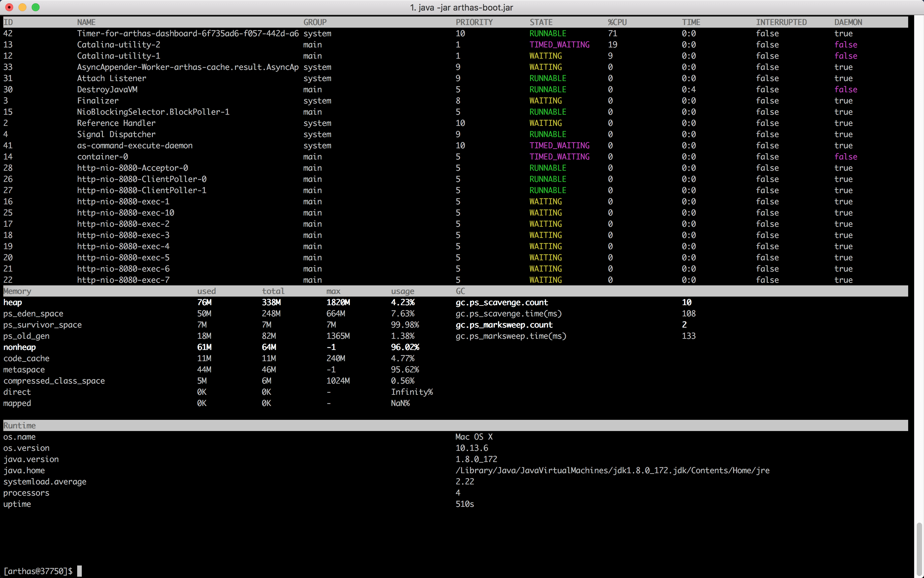
Task: Click the green zoom window button
Action: [x=36, y=7]
